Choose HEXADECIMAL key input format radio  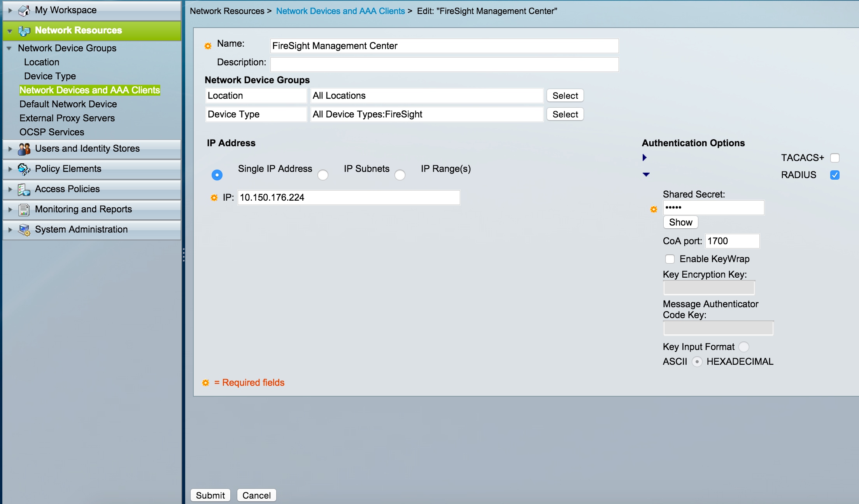[697, 362]
